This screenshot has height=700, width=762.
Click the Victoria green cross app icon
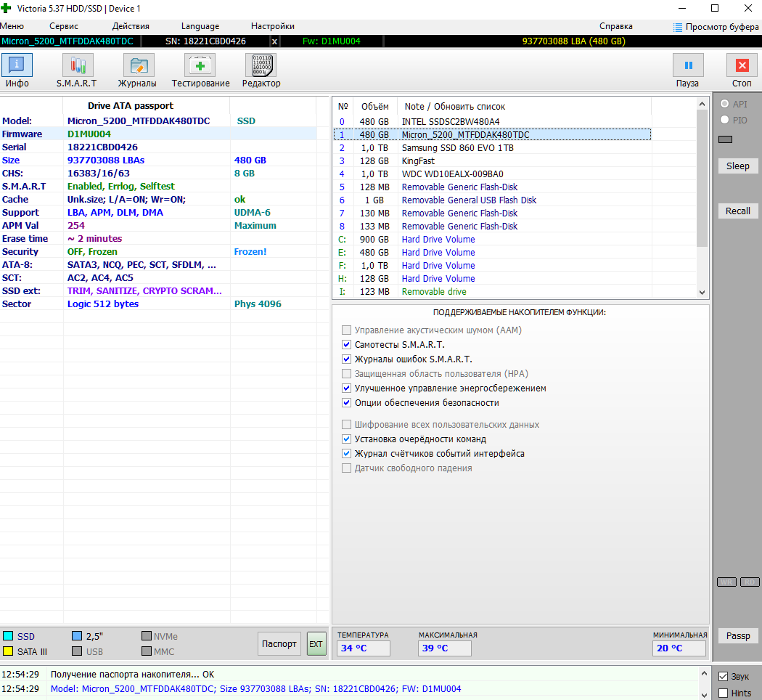pyautogui.click(x=6, y=8)
